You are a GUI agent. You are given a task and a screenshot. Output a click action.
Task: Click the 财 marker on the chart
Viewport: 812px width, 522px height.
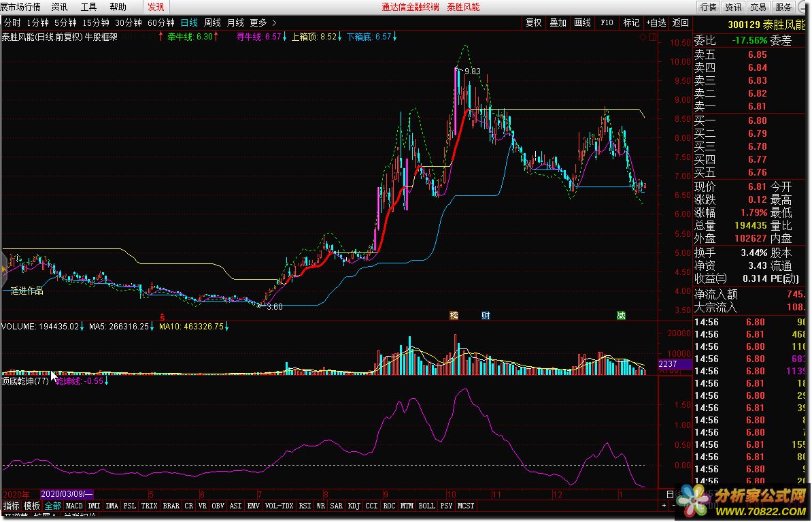tap(486, 315)
